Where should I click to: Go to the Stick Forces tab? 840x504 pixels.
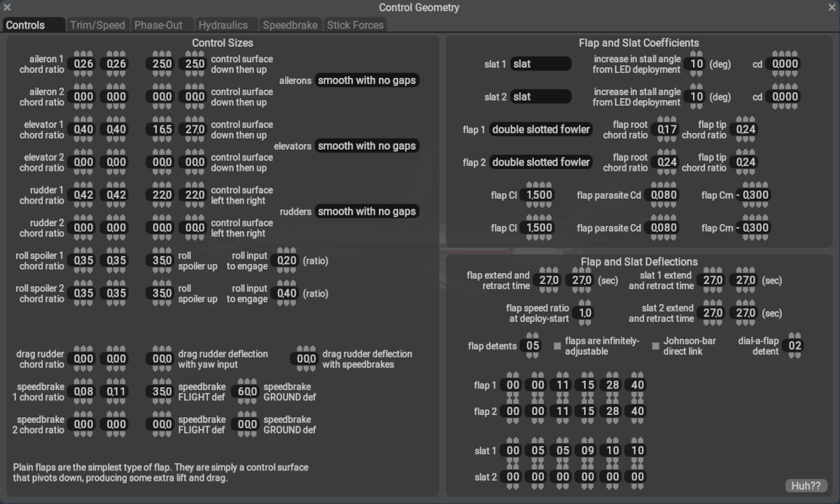(x=355, y=25)
